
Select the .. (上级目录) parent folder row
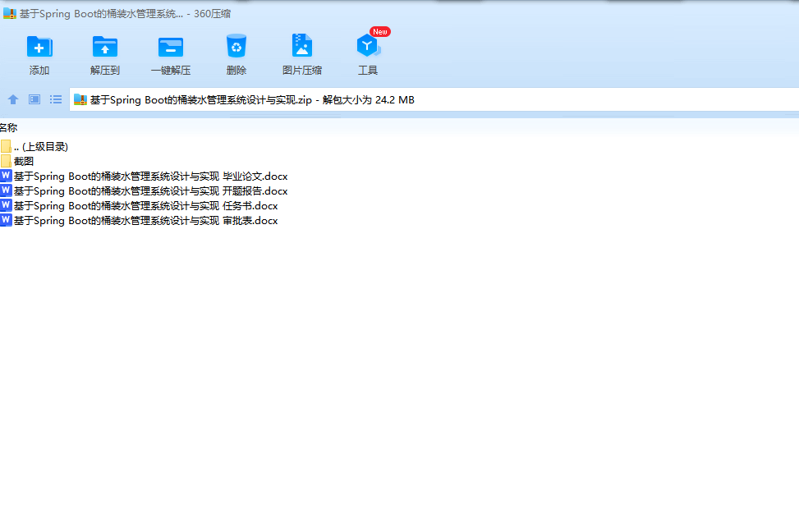click(34, 147)
